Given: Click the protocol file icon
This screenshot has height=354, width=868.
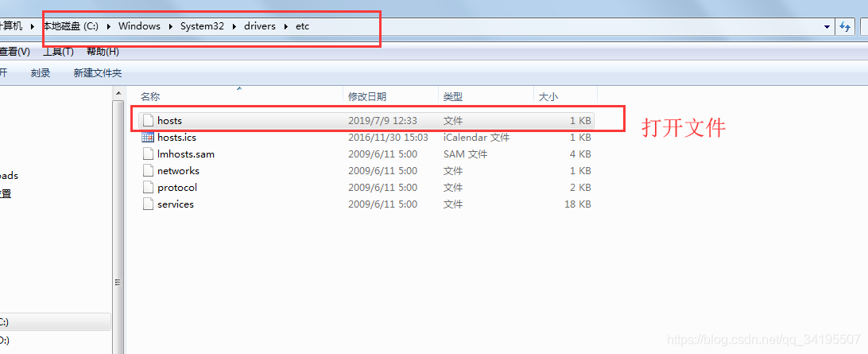Looking at the screenshot, I should pos(147,187).
